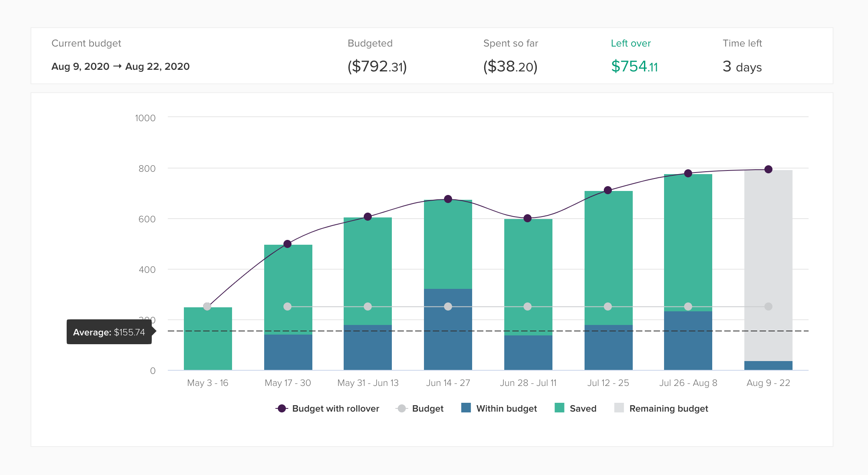Toggle Remaining budget legend item

click(661, 408)
